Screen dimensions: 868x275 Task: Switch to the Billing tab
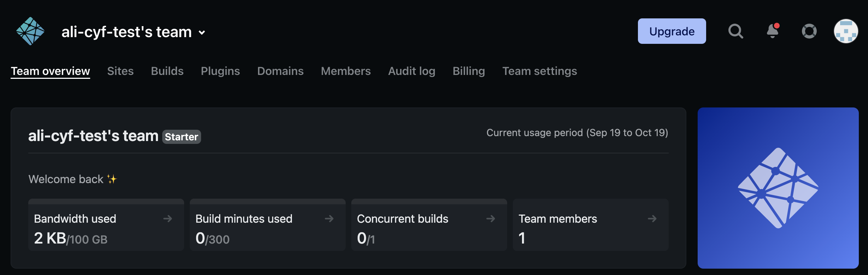click(469, 71)
